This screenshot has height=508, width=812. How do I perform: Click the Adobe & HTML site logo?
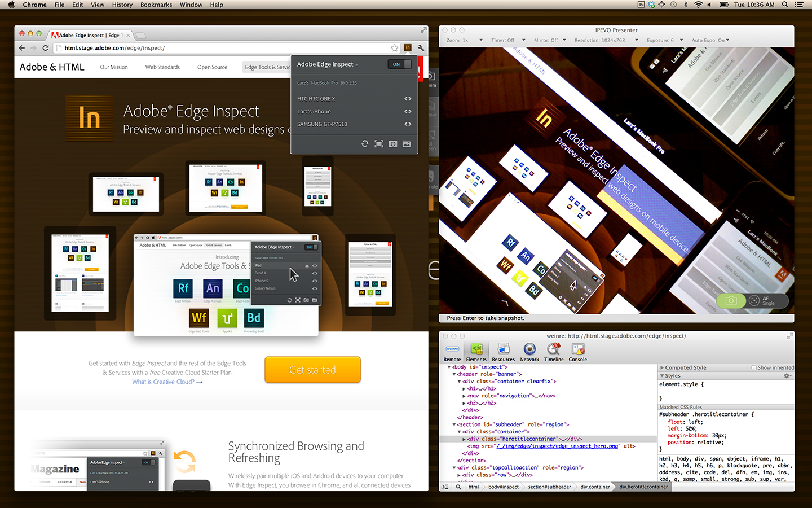52,67
